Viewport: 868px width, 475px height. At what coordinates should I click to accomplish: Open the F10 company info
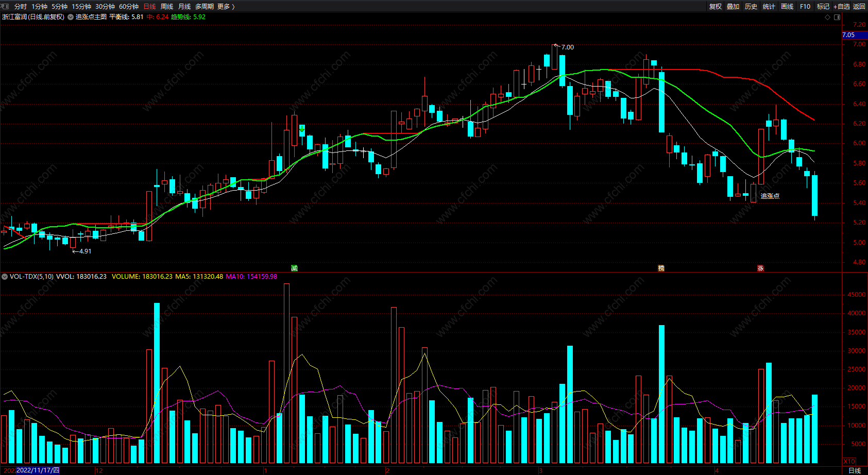pyautogui.click(x=805, y=6)
